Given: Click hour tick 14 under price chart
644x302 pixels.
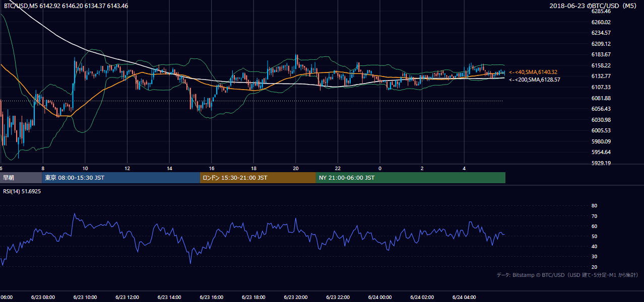Looking at the screenshot, I should [x=169, y=168].
